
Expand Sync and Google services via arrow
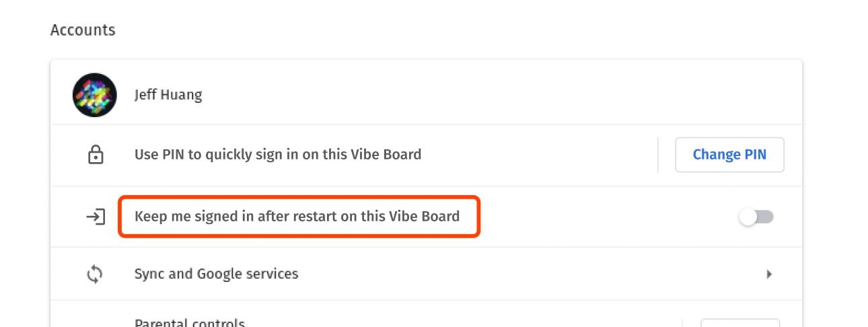pyautogui.click(x=769, y=274)
